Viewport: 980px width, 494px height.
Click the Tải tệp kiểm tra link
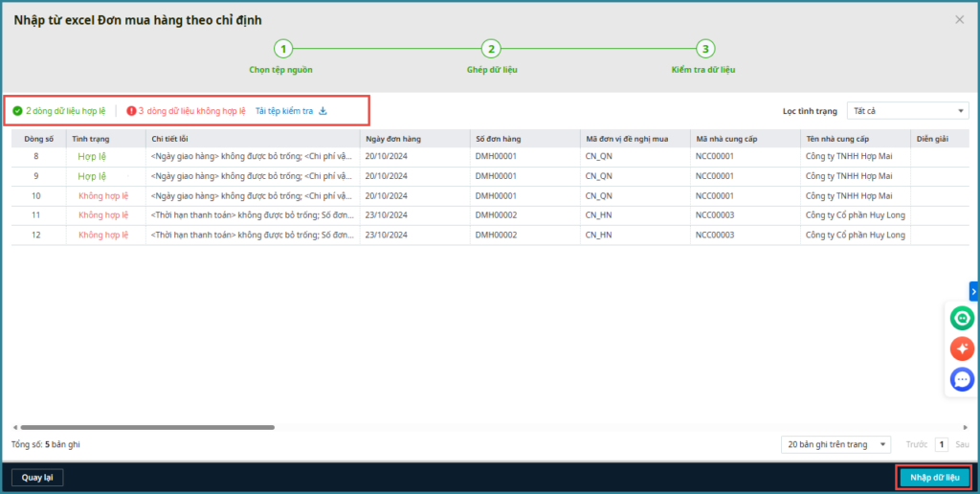(x=284, y=111)
